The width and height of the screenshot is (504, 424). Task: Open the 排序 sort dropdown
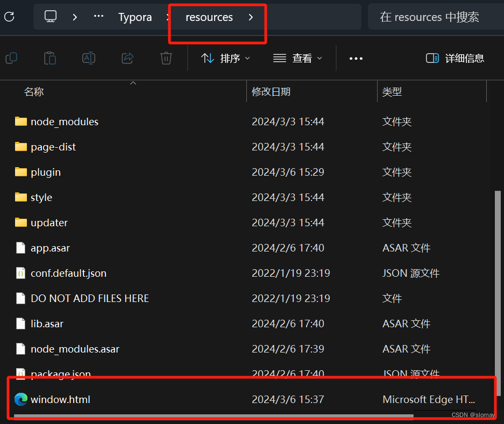225,58
